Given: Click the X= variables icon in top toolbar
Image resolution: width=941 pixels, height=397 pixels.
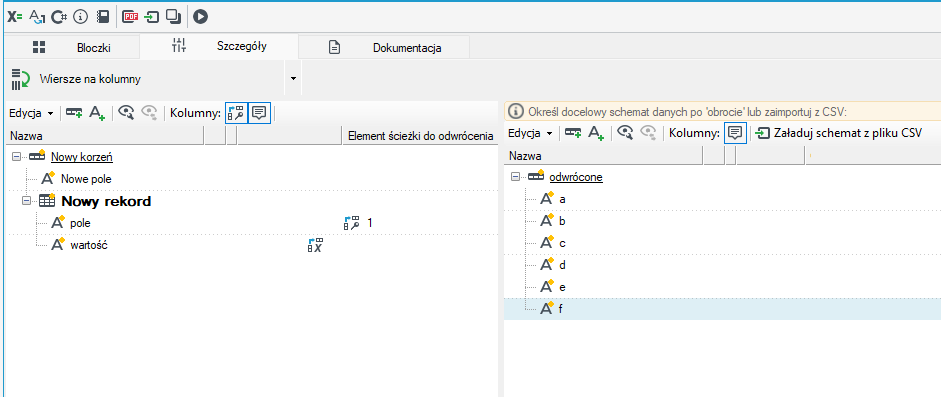Looking at the screenshot, I should (14, 17).
